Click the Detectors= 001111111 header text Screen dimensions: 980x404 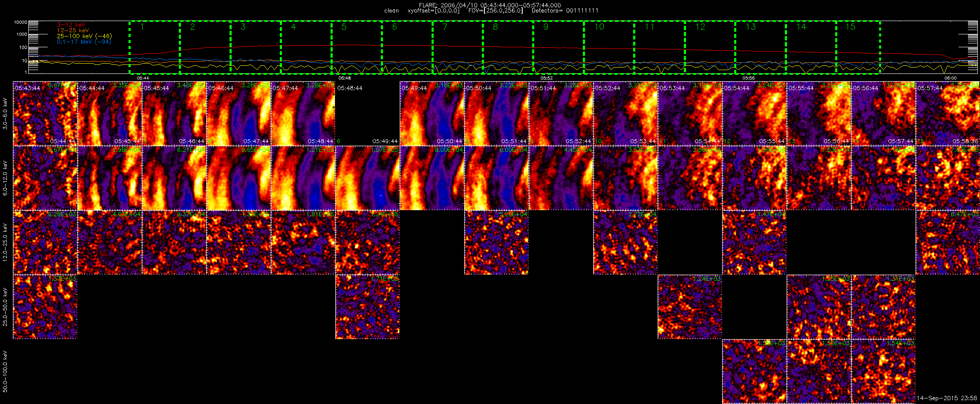[x=565, y=11]
